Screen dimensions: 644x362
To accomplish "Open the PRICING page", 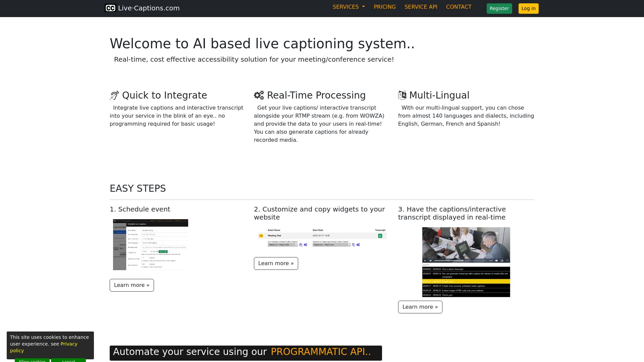I will (x=385, y=7).
